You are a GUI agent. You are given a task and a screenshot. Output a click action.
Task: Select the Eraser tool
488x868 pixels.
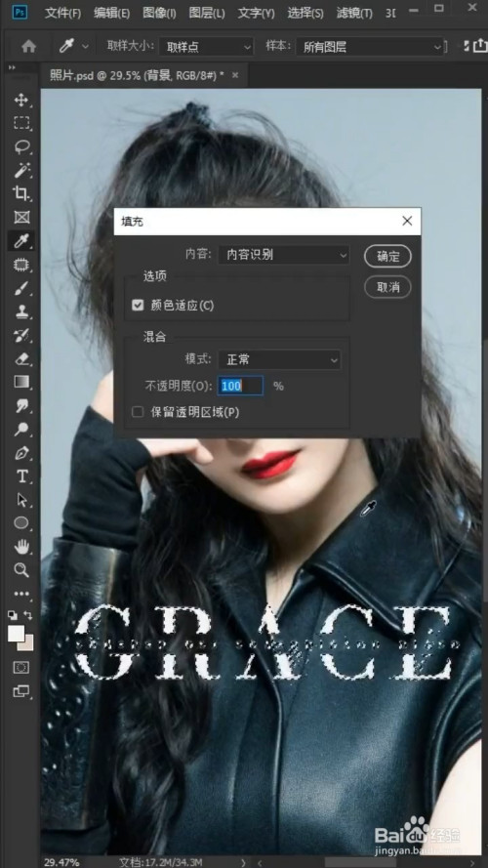point(21,358)
